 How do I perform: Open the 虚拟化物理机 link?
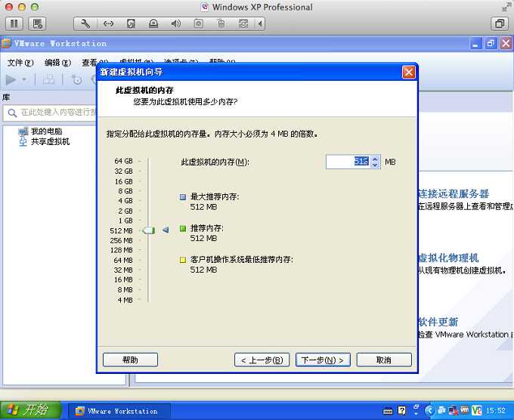(448, 258)
